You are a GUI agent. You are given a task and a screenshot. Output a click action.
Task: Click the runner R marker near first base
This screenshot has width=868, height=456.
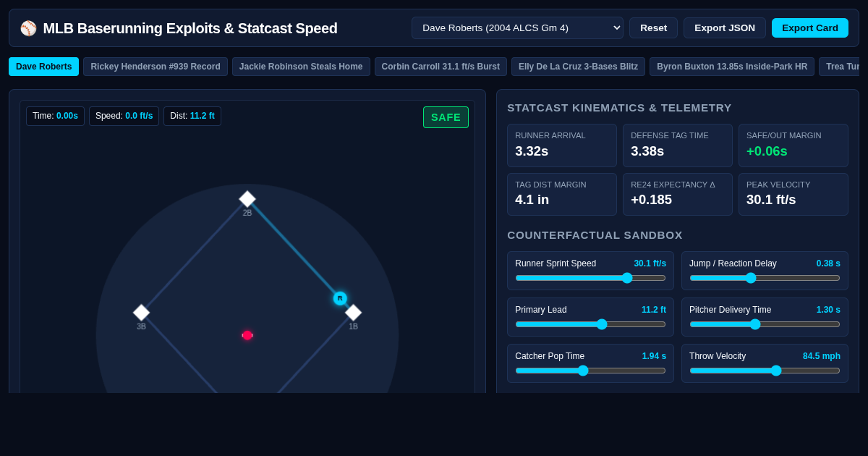(340, 298)
